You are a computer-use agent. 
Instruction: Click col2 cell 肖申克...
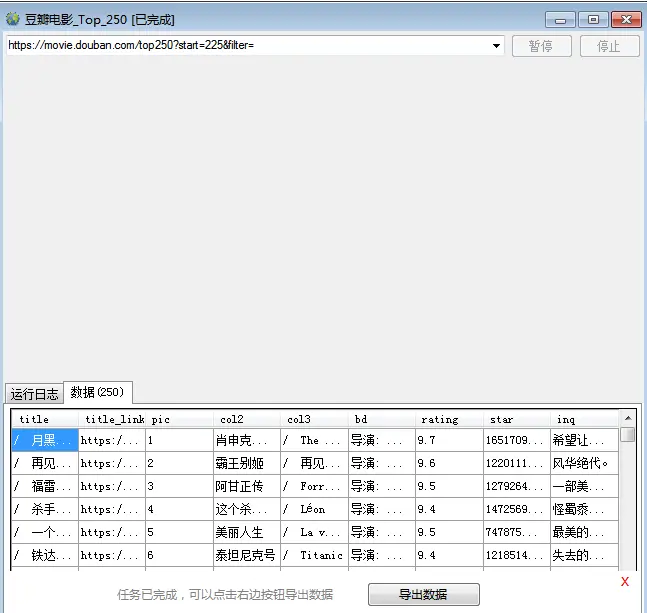point(247,440)
